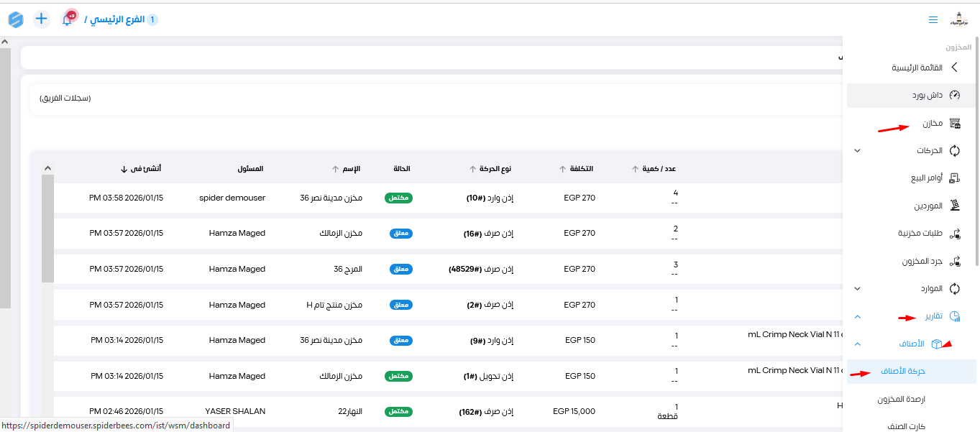Image resolution: width=980 pixels, height=432 pixels.
Task: Select حركة الأصناف report item
Action: [902, 372]
